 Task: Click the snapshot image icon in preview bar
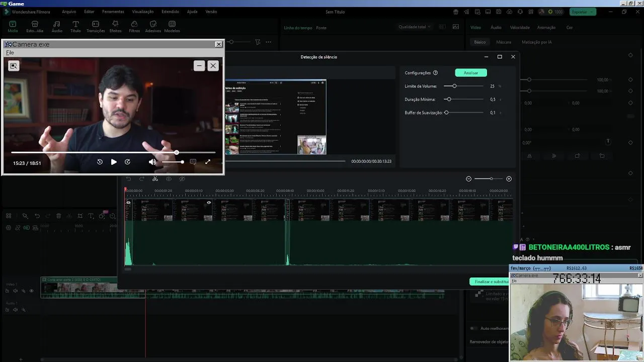[x=456, y=27]
